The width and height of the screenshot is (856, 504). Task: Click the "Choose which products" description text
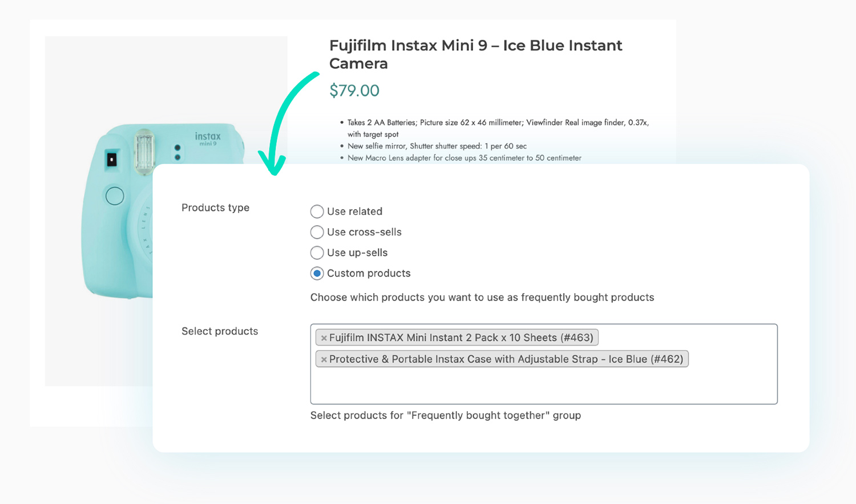point(482,297)
